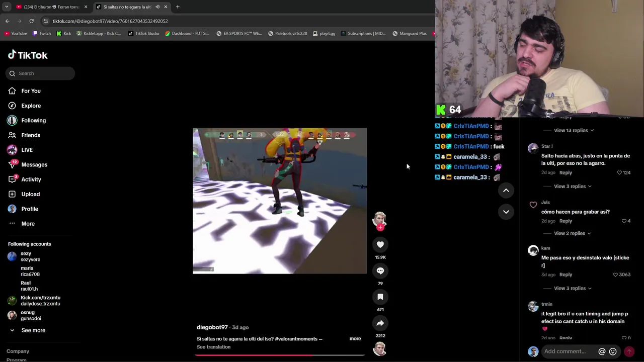Click the mention @ icon
The height and width of the screenshot is (362, 644).
pos(602,351)
